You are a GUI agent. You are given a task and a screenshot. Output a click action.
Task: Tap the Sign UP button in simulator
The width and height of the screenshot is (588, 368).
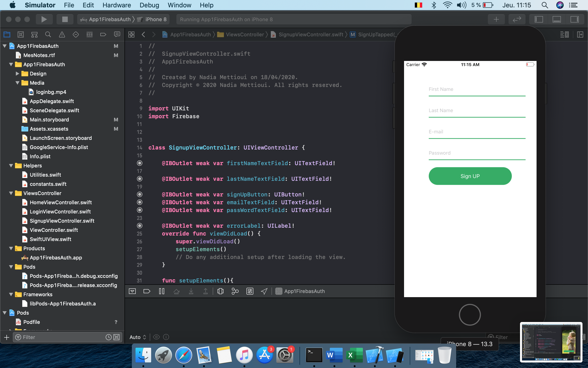click(x=470, y=176)
